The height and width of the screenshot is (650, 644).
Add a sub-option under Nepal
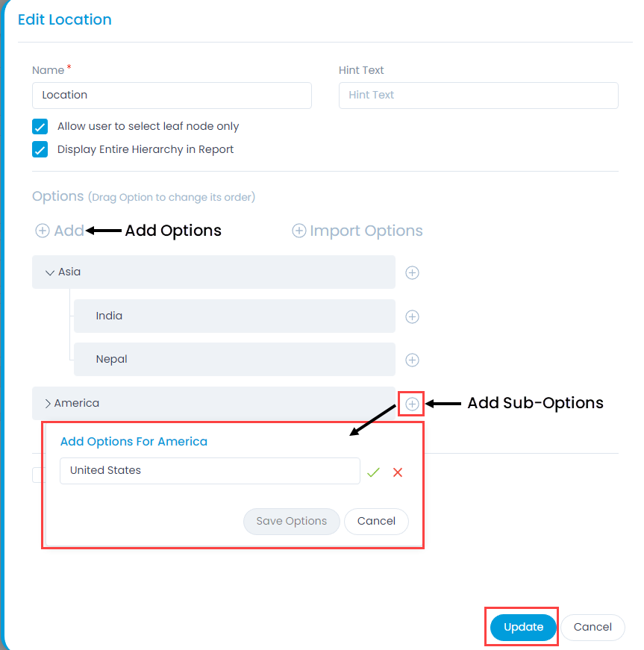(x=412, y=360)
